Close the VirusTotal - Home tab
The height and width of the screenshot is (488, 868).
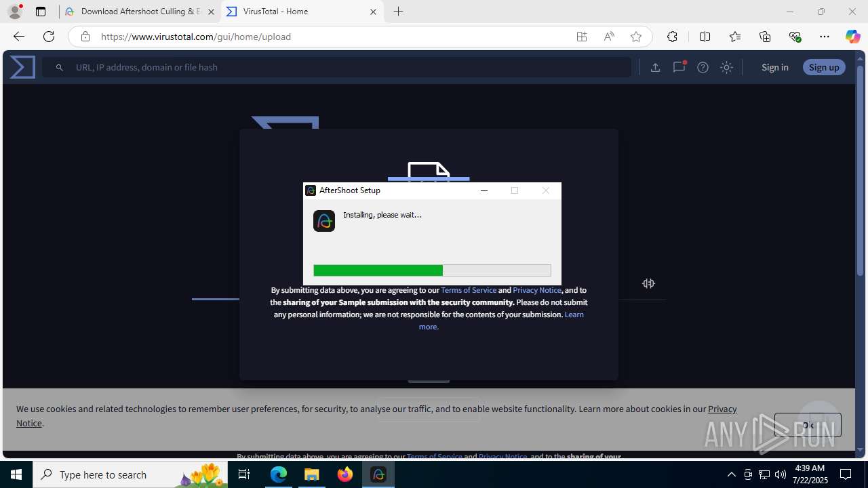[373, 12]
